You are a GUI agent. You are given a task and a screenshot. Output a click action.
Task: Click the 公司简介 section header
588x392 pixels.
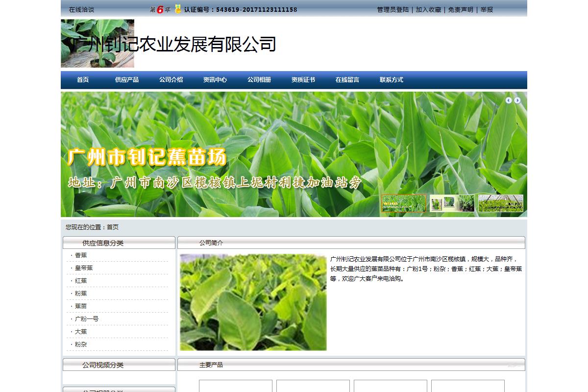pos(351,243)
